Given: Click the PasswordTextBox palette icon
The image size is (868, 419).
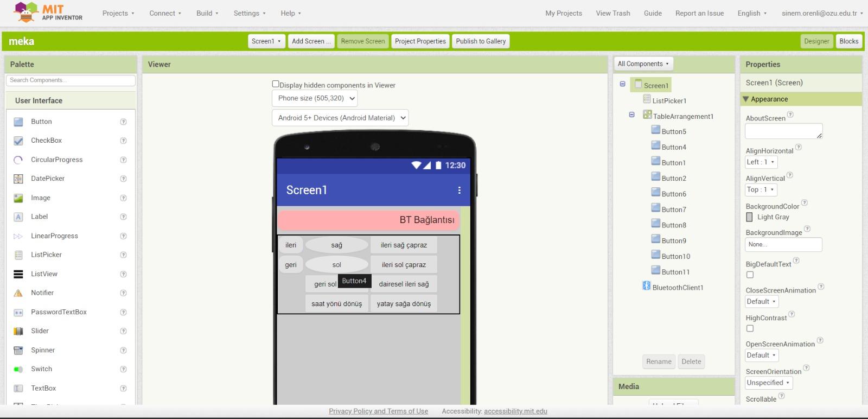Looking at the screenshot, I should 18,312.
